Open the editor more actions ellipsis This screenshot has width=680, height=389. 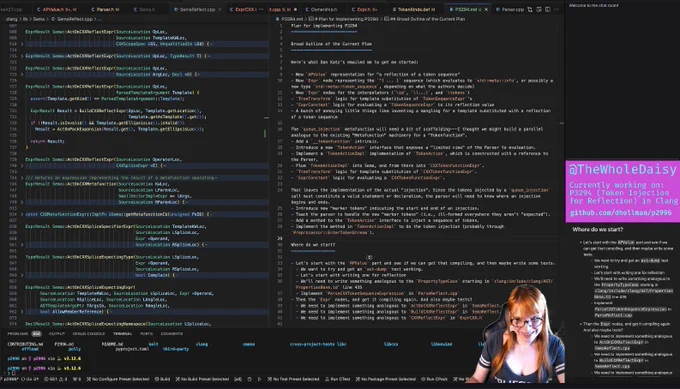click(557, 9)
